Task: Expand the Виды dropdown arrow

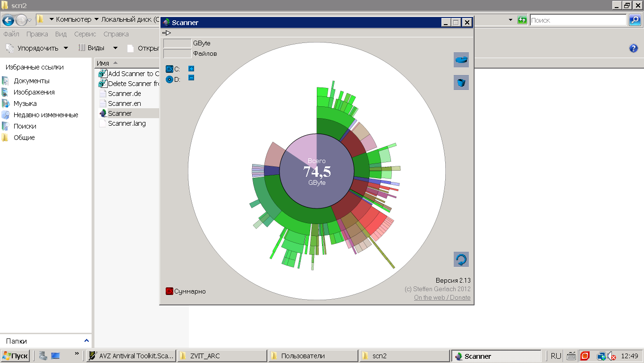Action: coord(115,48)
